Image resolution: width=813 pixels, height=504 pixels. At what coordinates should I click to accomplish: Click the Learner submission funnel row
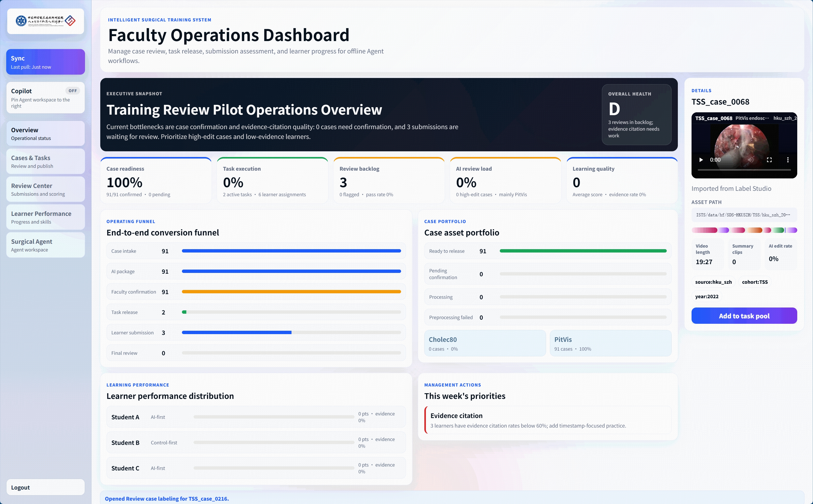point(256,333)
